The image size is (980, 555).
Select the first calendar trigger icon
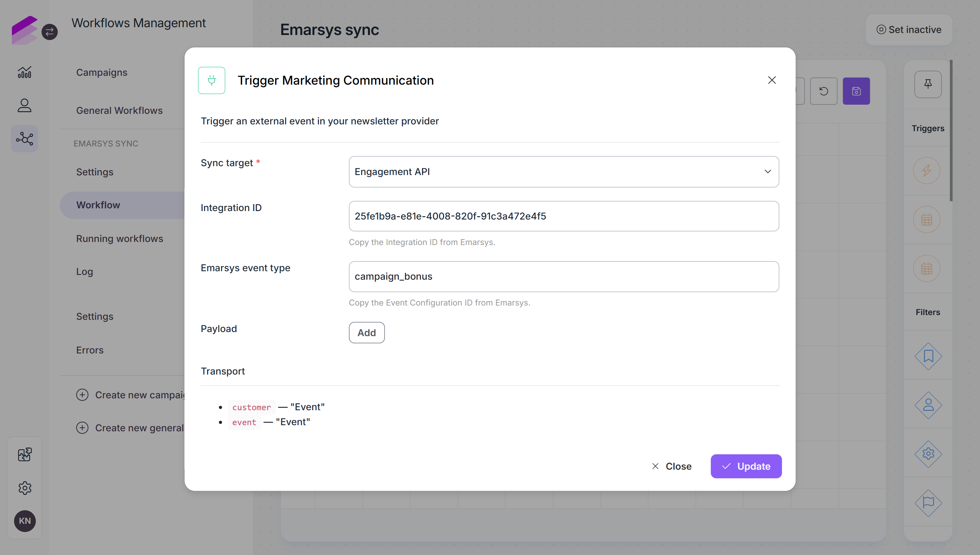(927, 220)
